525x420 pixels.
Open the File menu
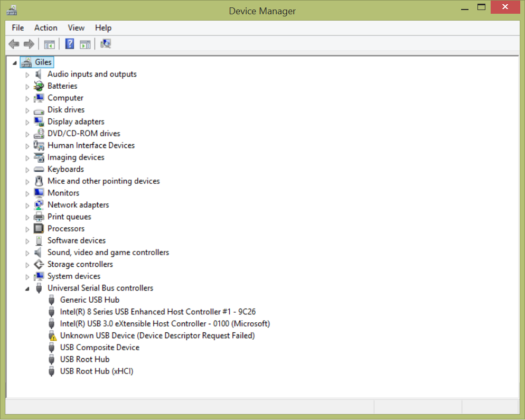(18, 27)
